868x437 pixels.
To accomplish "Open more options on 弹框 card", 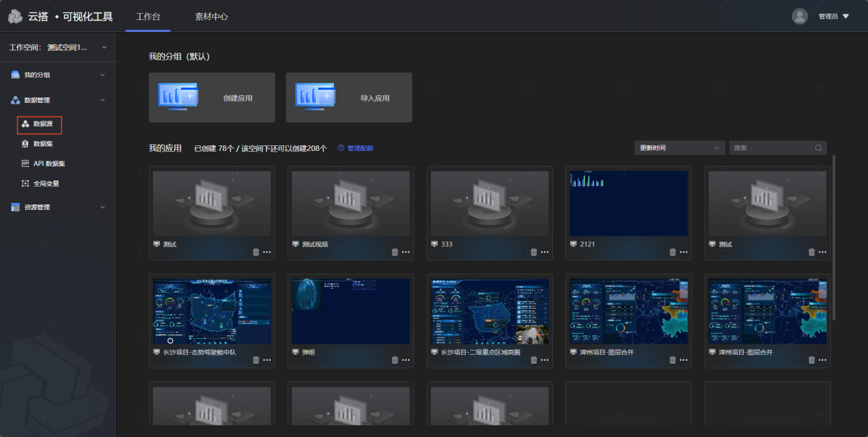I will tap(406, 360).
